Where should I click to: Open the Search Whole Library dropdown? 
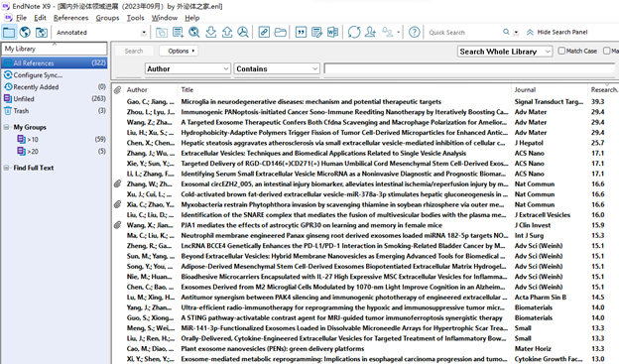[548, 52]
